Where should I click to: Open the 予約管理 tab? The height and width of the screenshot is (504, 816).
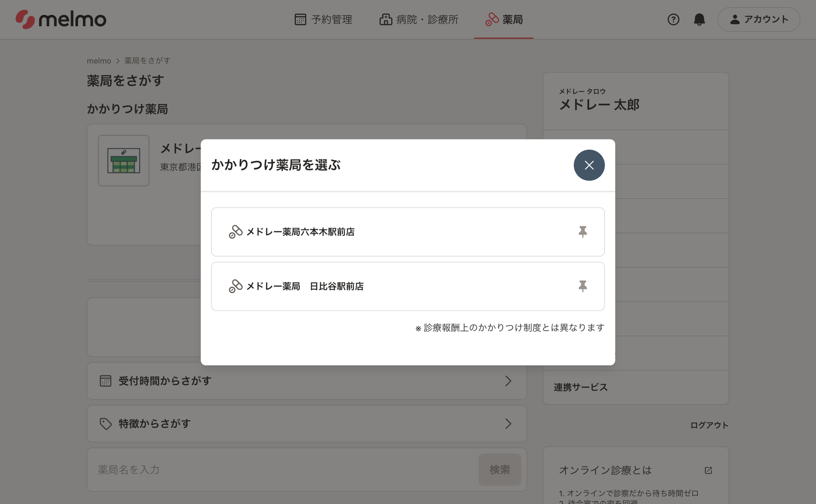(323, 19)
